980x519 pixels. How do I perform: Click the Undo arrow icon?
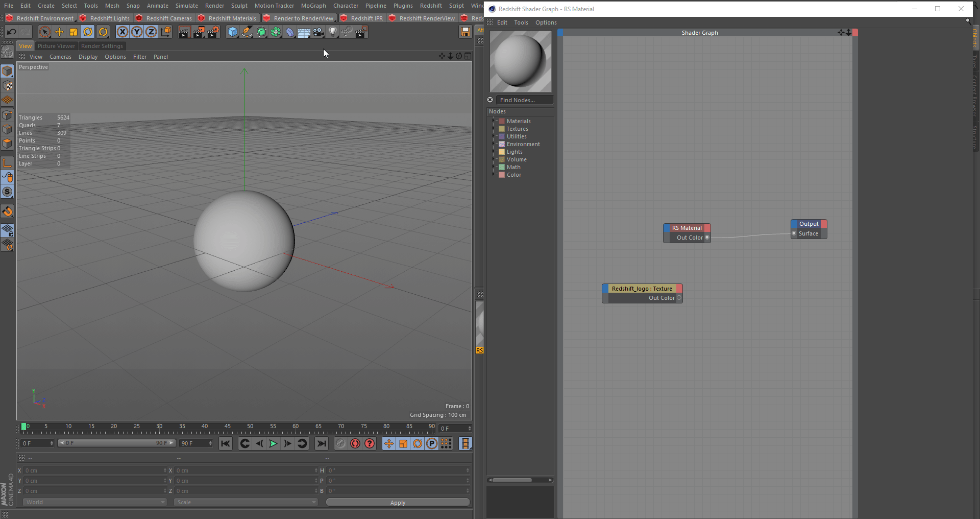tap(11, 32)
